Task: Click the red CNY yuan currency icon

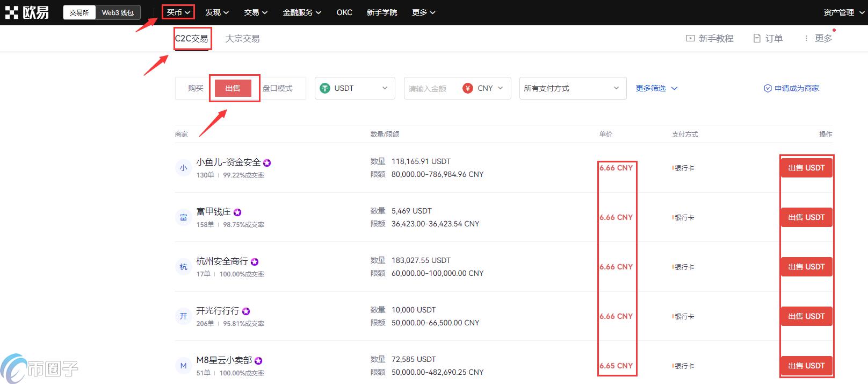Action: (468, 88)
